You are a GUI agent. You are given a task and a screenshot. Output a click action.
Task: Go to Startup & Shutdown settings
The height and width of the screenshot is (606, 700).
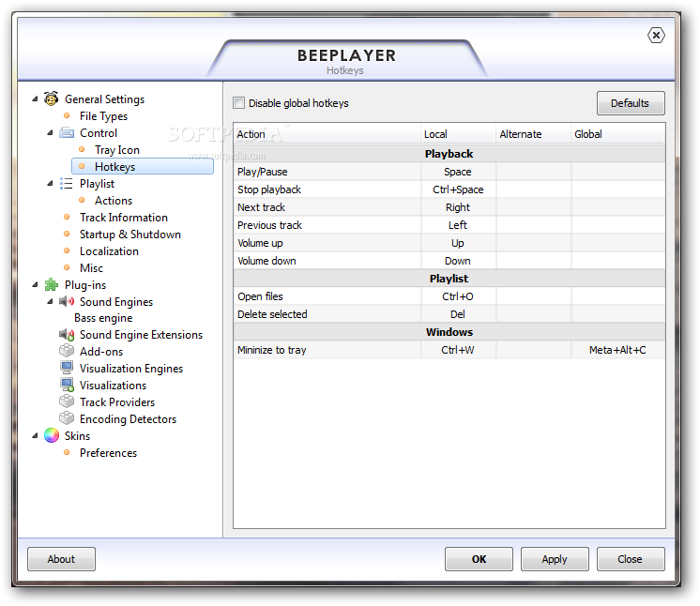[x=129, y=235]
